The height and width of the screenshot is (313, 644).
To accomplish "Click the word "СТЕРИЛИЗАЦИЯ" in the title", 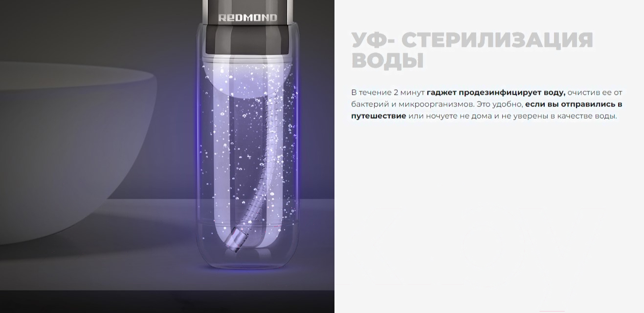I will (498, 40).
